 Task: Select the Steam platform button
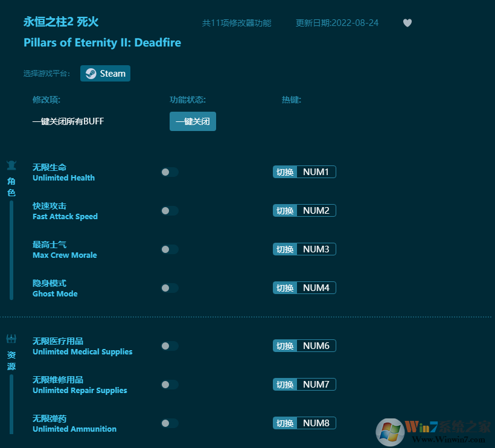click(x=106, y=74)
